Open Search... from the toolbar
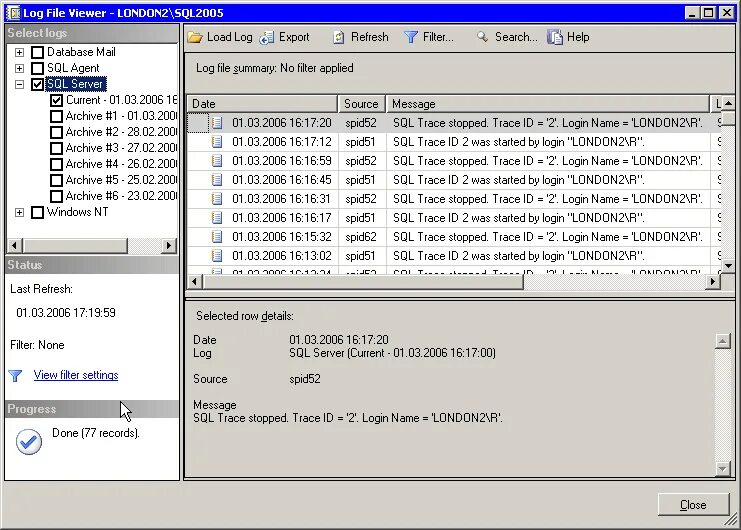 click(x=507, y=37)
